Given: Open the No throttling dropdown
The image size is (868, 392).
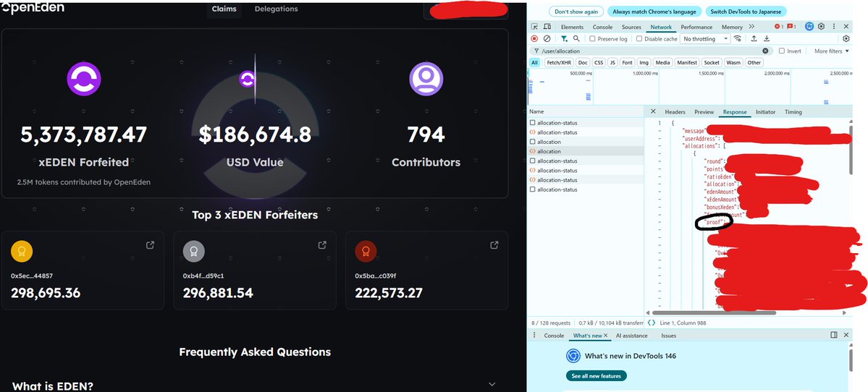Looking at the screenshot, I should point(705,39).
